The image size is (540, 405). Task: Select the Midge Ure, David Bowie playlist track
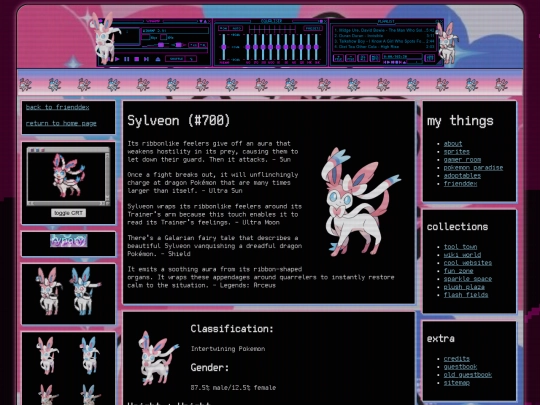pyautogui.click(x=384, y=30)
